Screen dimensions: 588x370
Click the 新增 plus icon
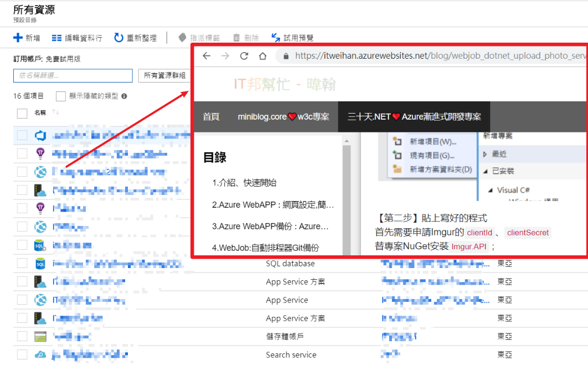18,38
